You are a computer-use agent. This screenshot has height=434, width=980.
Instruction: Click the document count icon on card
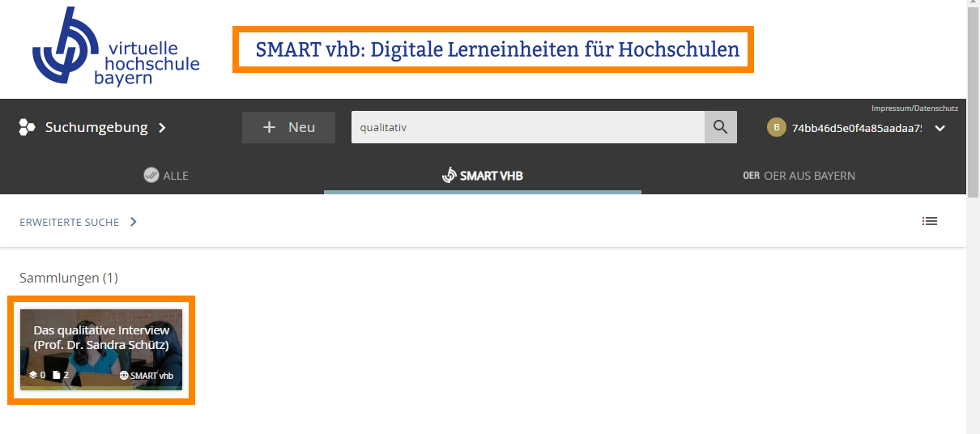coord(56,375)
